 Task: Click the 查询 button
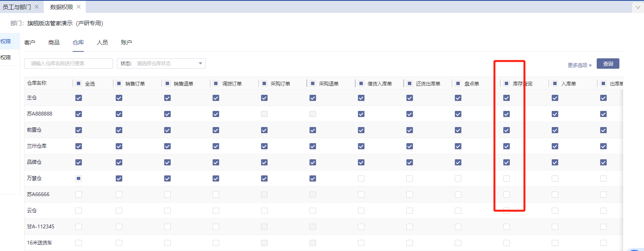pos(607,64)
